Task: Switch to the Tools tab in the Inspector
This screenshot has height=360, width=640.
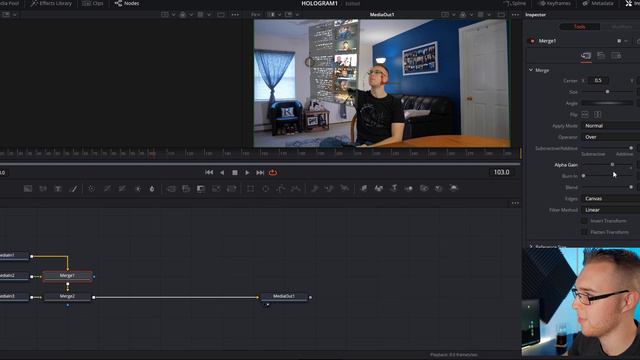Action: pyautogui.click(x=580, y=27)
